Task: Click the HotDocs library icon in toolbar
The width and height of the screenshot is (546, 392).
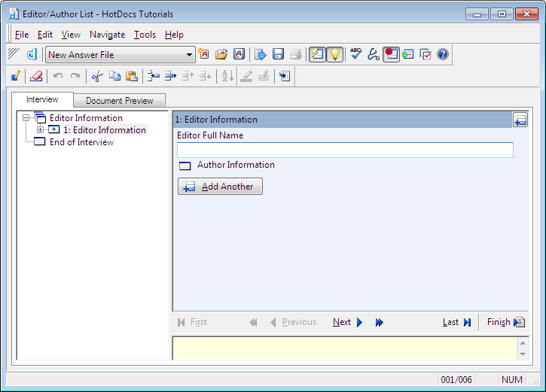Action: [x=32, y=55]
